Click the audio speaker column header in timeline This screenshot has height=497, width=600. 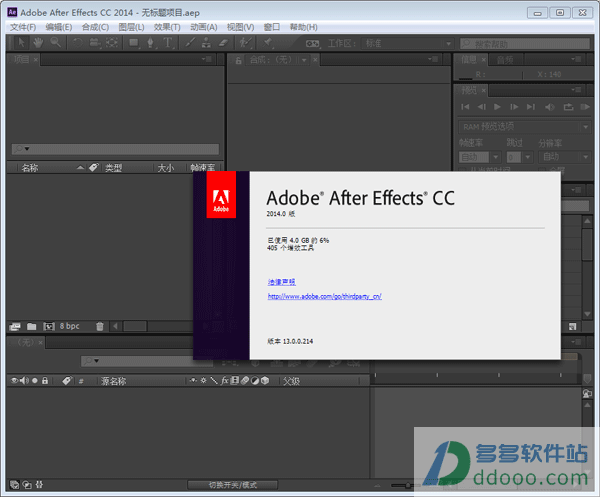click(24, 381)
